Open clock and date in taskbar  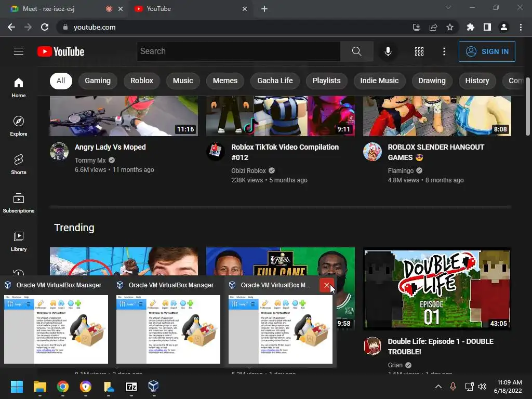pyautogui.click(x=508, y=387)
